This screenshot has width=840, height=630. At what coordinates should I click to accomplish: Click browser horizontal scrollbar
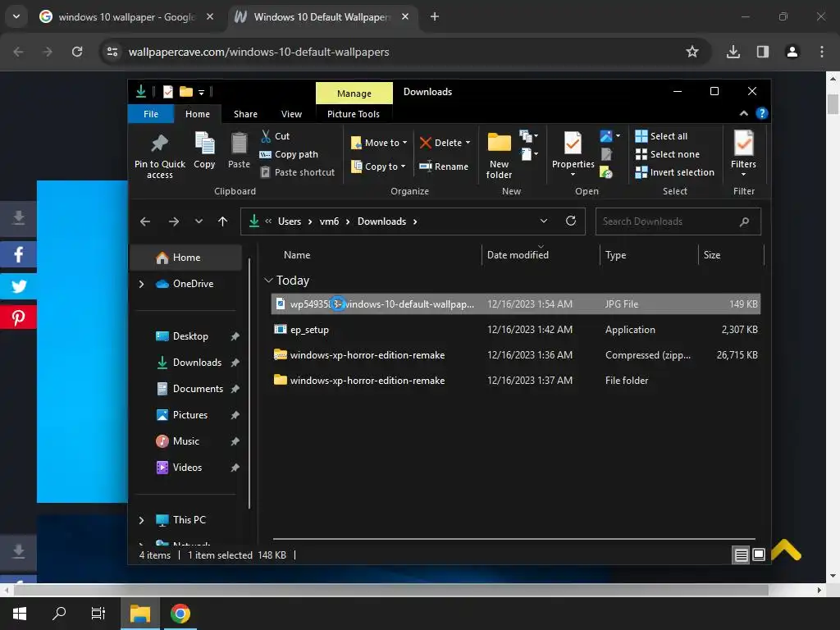pos(391,591)
